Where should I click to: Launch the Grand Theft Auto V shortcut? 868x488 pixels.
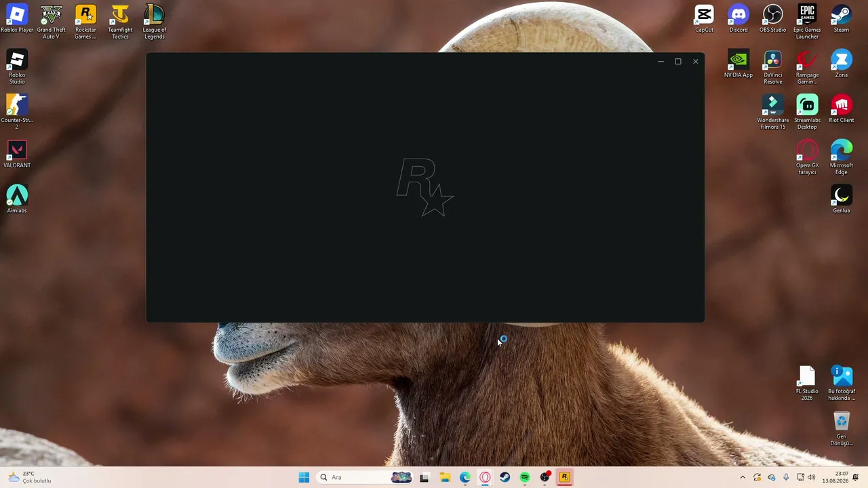(x=52, y=22)
